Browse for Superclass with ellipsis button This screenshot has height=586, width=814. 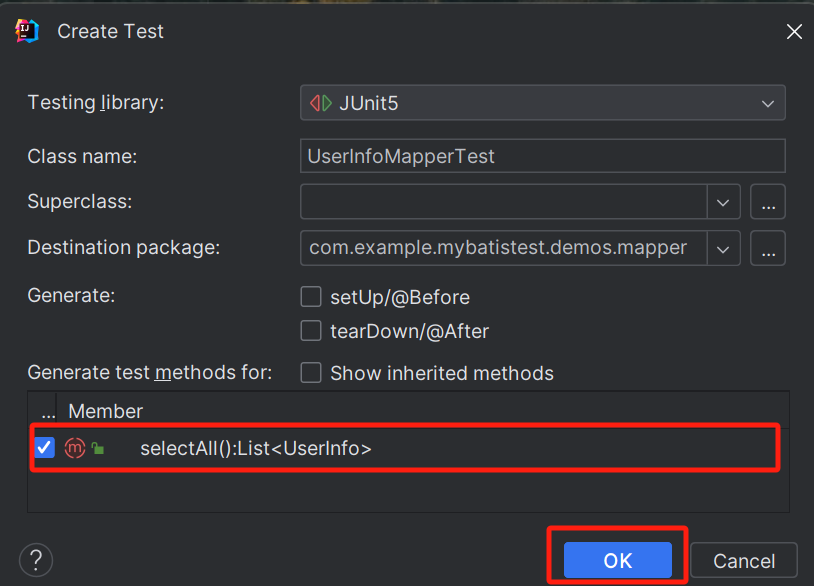(x=768, y=202)
